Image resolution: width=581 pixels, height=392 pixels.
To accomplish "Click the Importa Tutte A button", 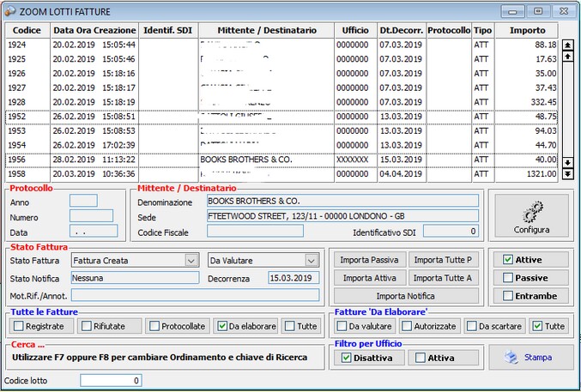I will click(443, 278).
